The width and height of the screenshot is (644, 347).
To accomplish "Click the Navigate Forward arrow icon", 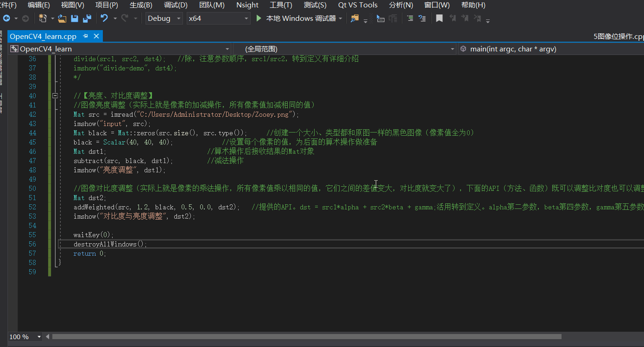I will click(25, 19).
